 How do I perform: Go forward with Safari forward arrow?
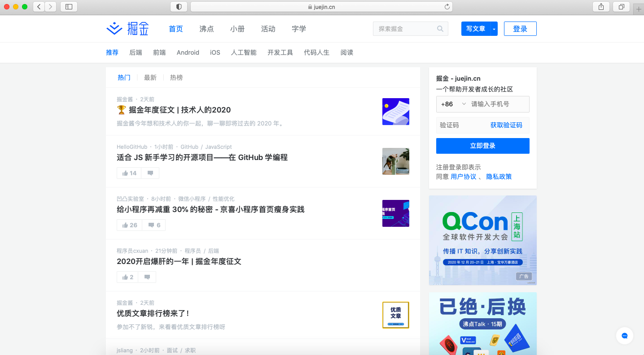point(51,7)
